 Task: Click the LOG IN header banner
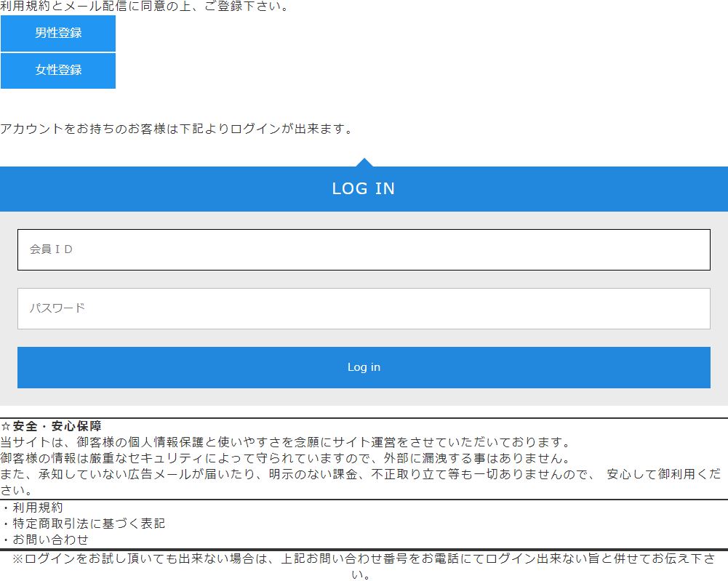coord(364,189)
